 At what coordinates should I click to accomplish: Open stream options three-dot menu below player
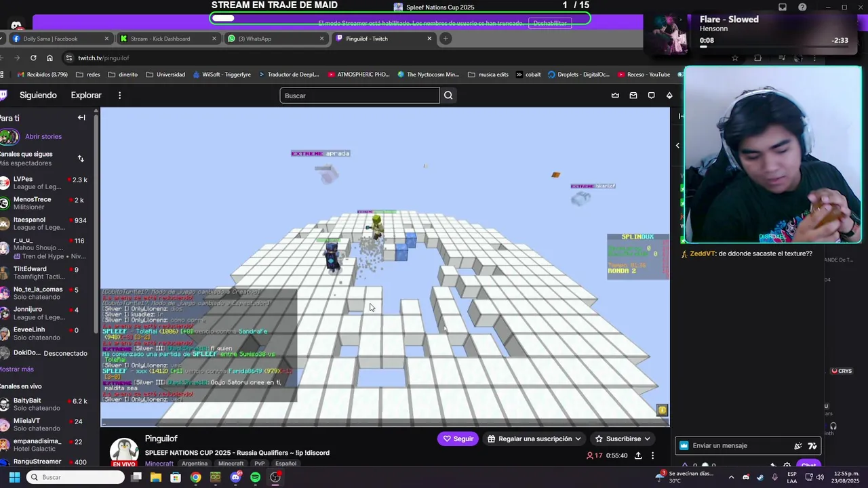pos(652,455)
